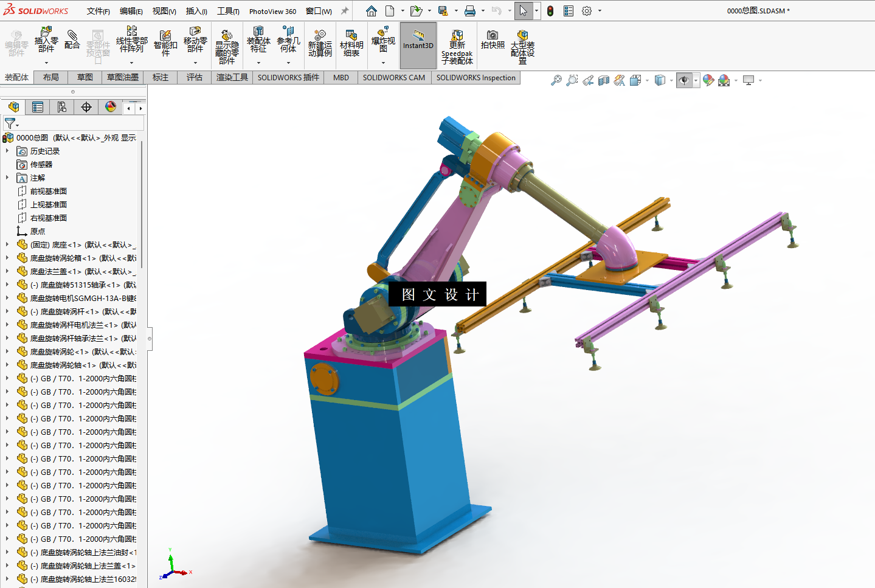Click the Home icon in top toolbar
This screenshot has width=875, height=588.
point(371,11)
